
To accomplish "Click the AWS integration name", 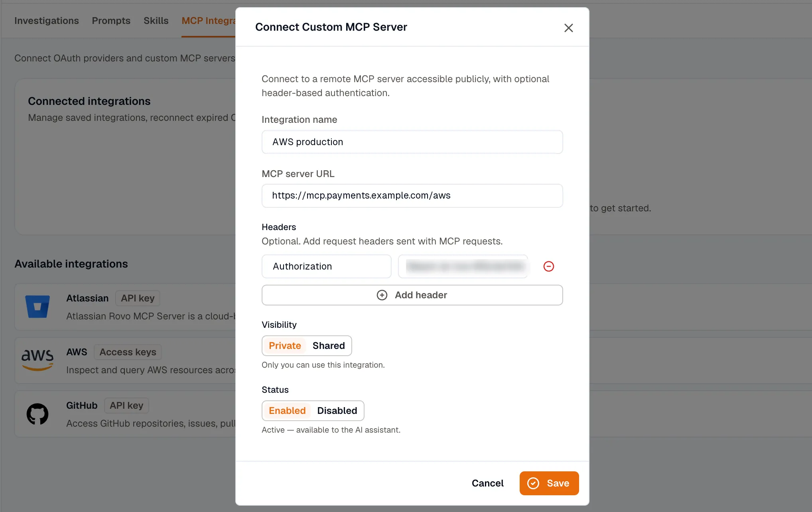I will click(x=77, y=352).
